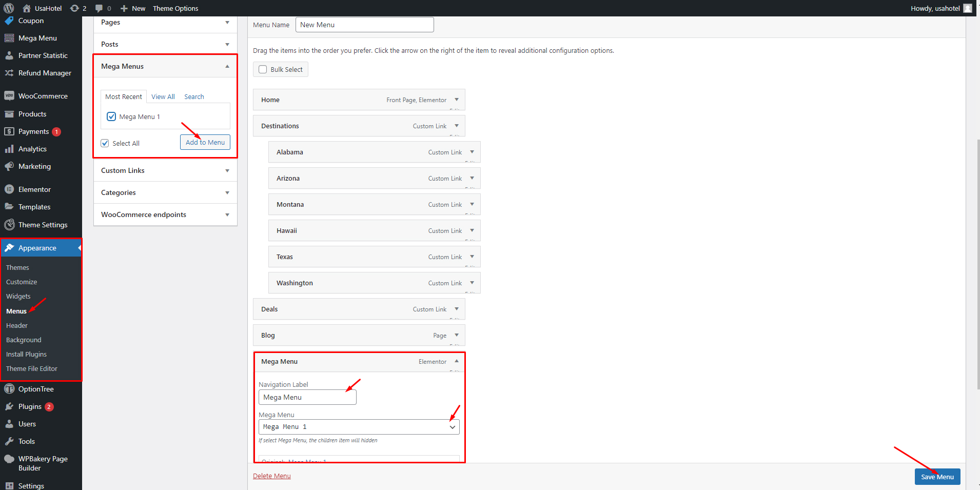Click the Mega Menu sidebar icon
Viewport: 980px width, 490px height.
coord(9,38)
